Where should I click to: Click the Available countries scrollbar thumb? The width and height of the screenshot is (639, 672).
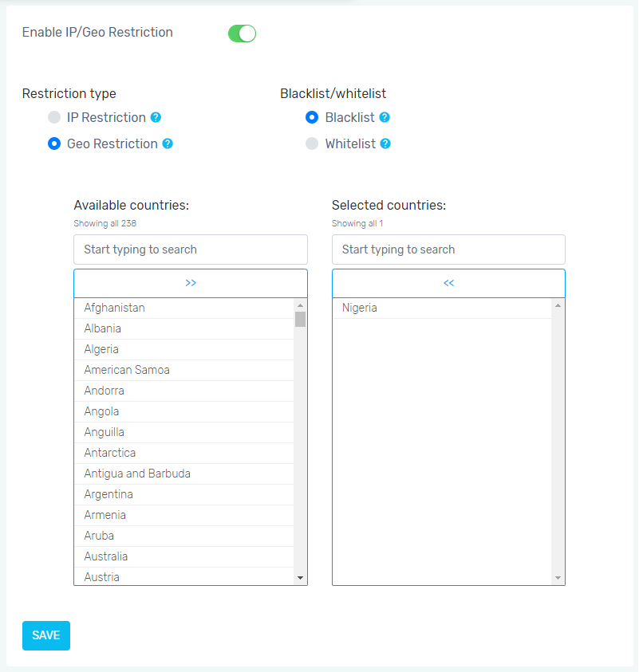[300, 320]
